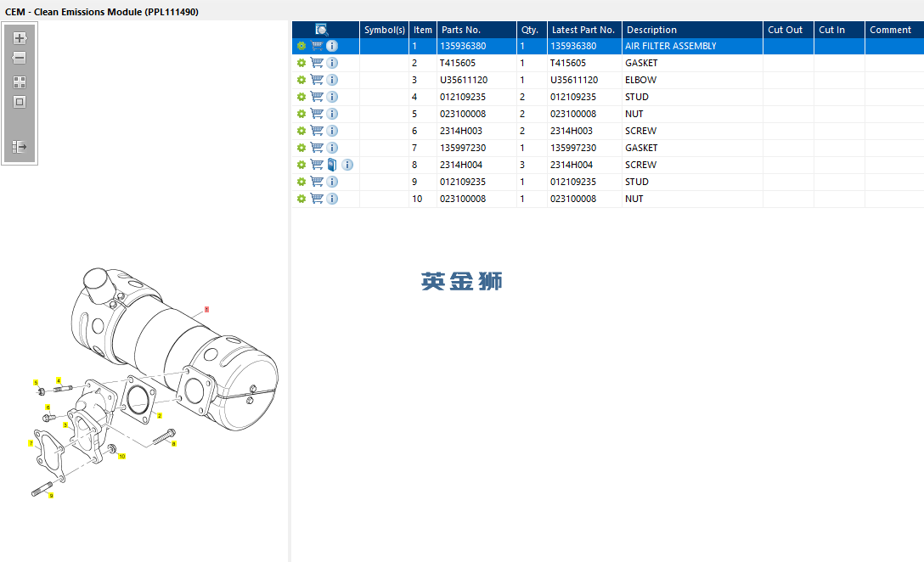Open info for item 5 NUT
This screenshot has width=924, height=562.
pyautogui.click(x=332, y=114)
